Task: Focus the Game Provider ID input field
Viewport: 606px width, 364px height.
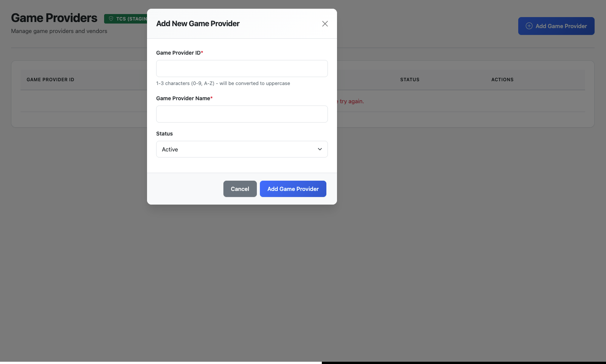Action: [x=242, y=68]
